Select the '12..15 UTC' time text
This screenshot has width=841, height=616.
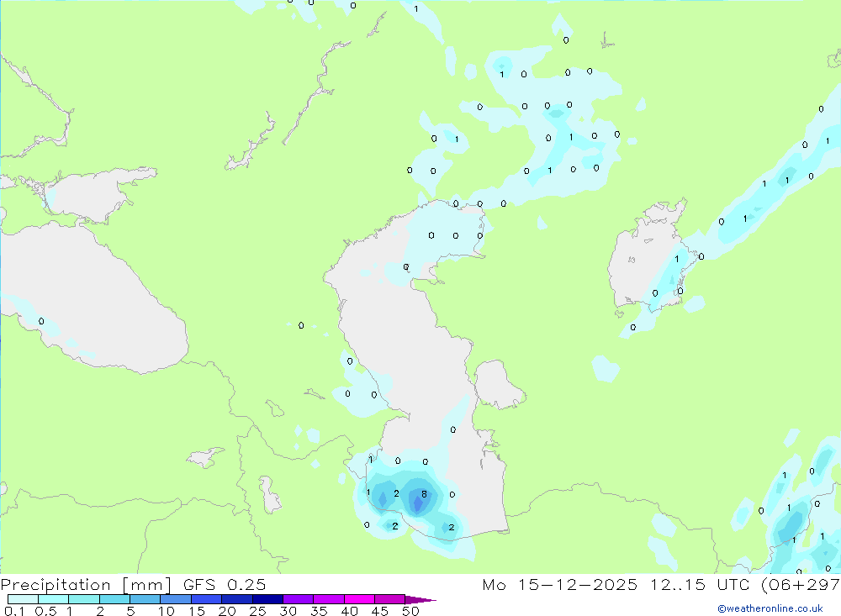700,584
